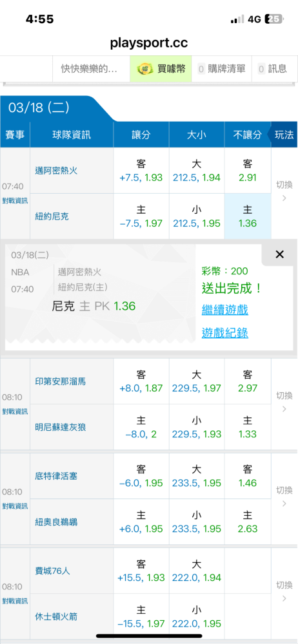Open the 遊戲紀錄 link
This screenshot has width=298, height=644.
point(224,333)
